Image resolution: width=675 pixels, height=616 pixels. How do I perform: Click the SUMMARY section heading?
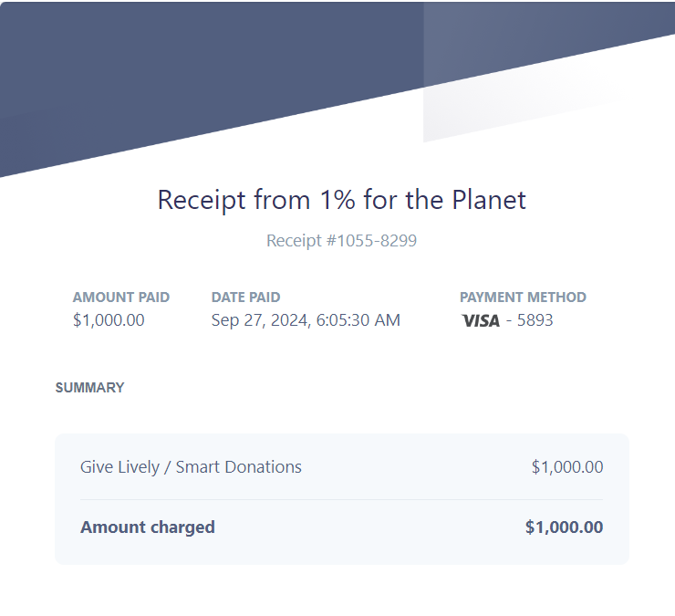tap(90, 388)
